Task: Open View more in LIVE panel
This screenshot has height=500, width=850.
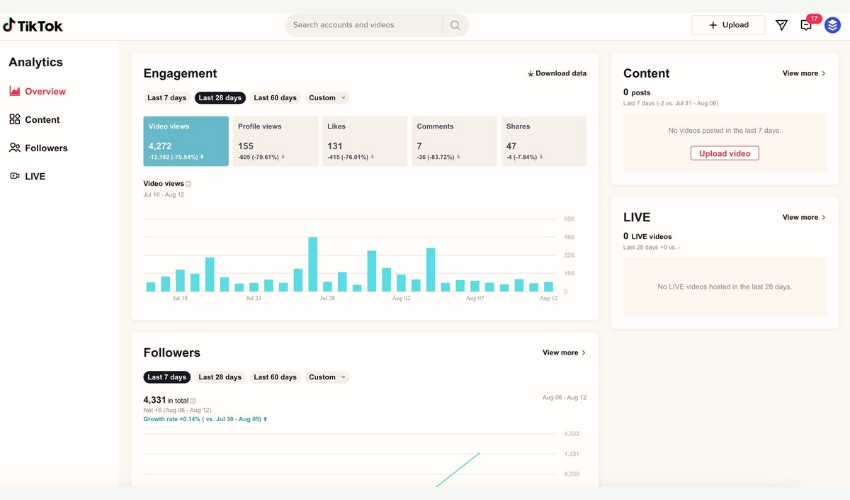Action: [x=803, y=217]
